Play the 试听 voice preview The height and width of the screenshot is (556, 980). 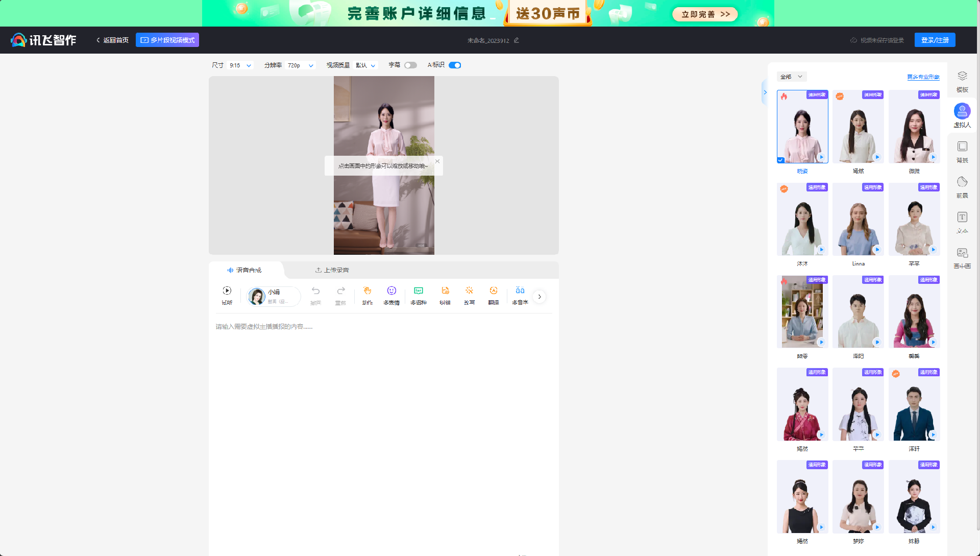pos(227,296)
